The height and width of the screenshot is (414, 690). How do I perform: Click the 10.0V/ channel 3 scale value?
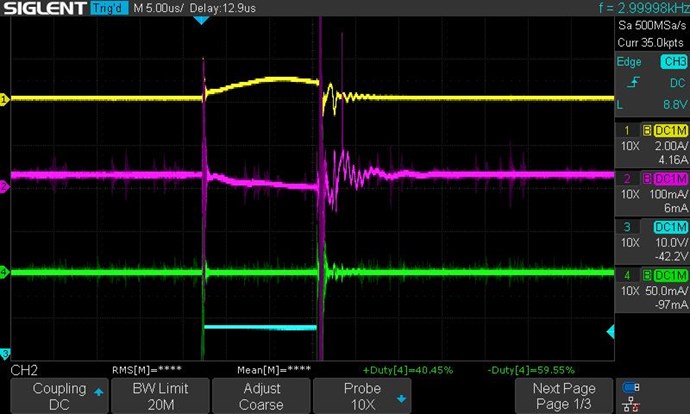point(671,242)
